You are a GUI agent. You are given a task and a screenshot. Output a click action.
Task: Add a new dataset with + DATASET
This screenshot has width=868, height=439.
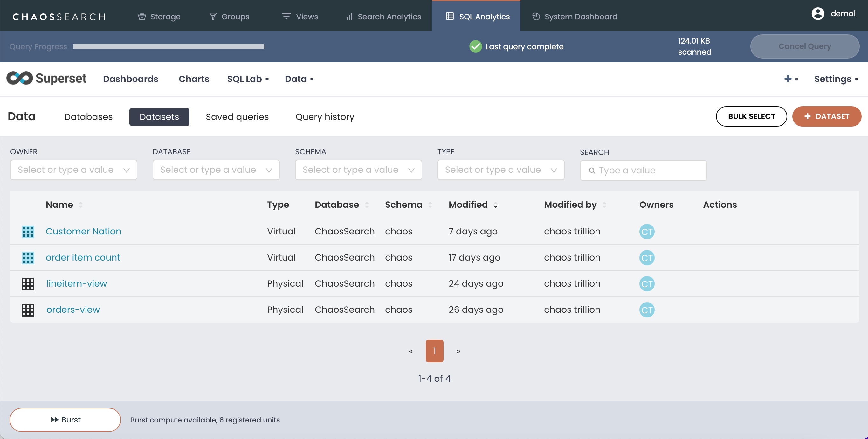[x=826, y=117]
